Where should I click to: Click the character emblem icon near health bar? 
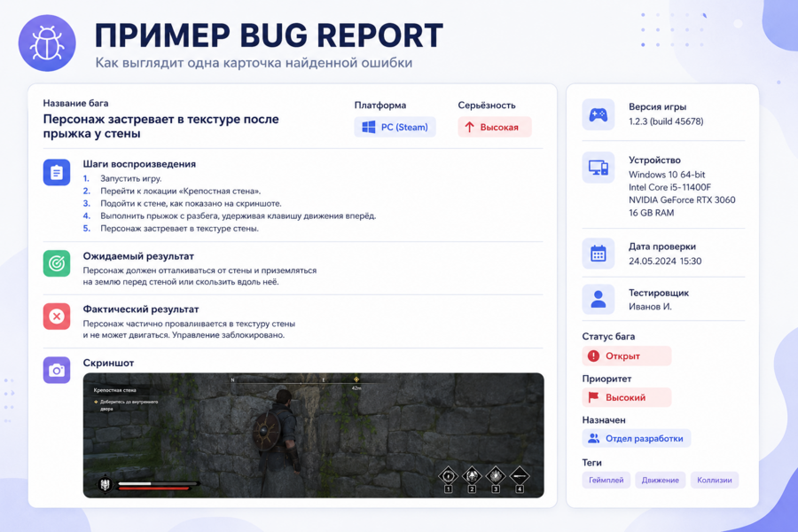(x=106, y=484)
